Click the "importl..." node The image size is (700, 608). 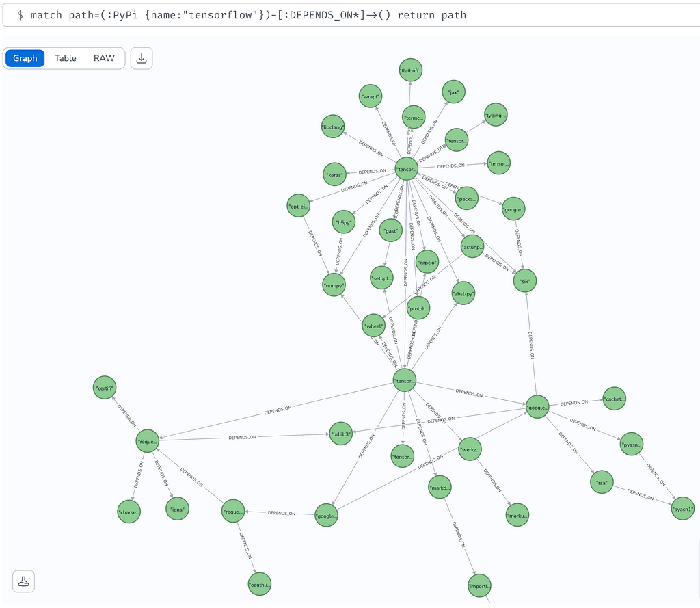pos(479,585)
